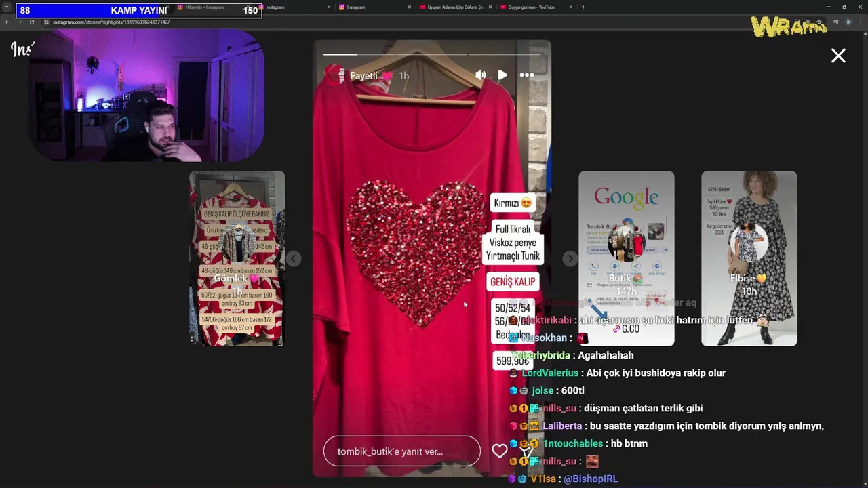Click the webcam overlay of the streamer

147,95
